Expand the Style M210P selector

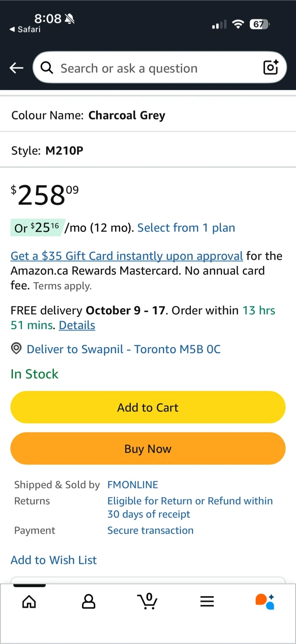point(148,151)
